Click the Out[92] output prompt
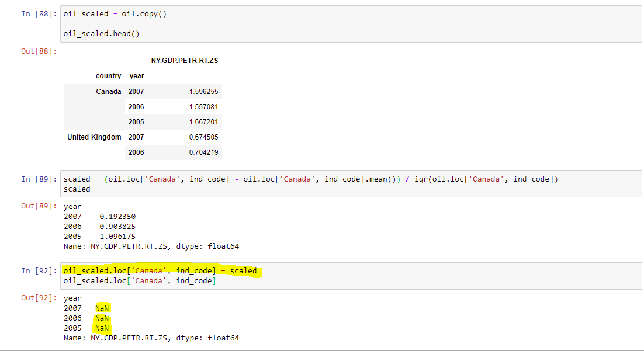644x351 pixels. point(39,298)
